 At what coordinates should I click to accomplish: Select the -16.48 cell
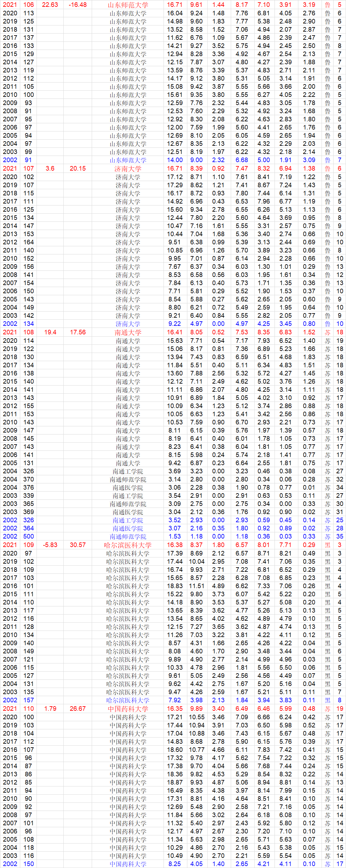click(x=78, y=5)
